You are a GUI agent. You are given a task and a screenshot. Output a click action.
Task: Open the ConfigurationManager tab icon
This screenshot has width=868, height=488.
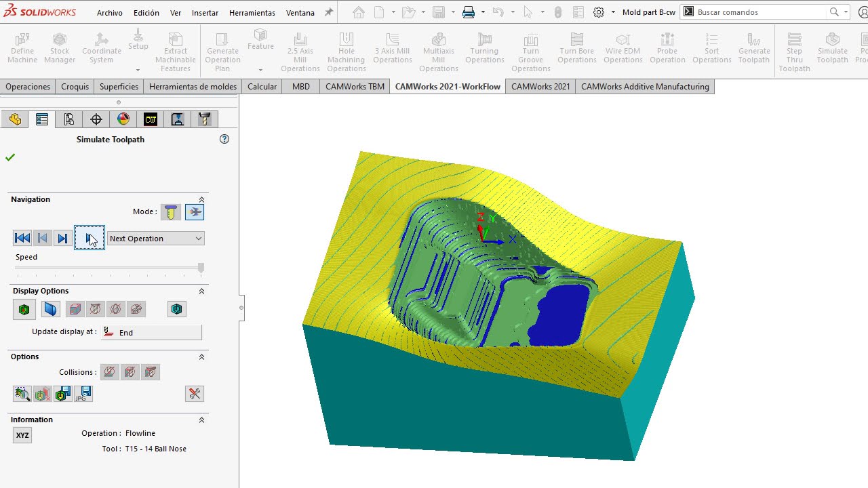(x=69, y=119)
